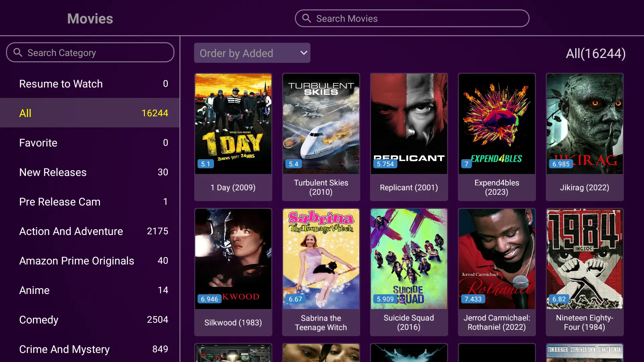Image resolution: width=644 pixels, height=362 pixels.
Task: Select New Releases in the sidebar
Action: pyautogui.click(x=90, y=172)
